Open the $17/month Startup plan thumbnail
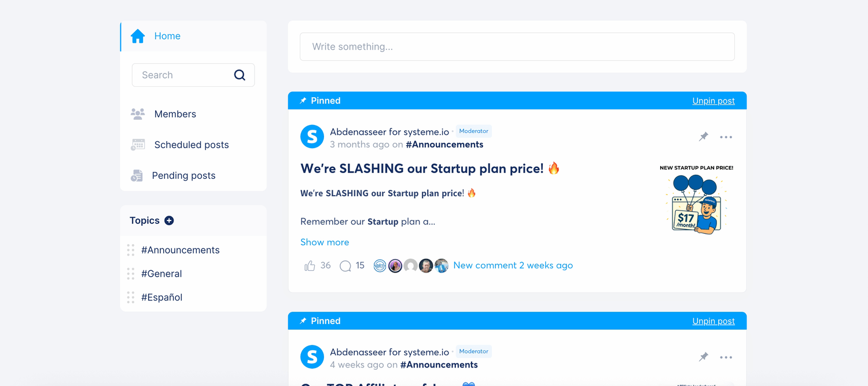The width and height of the screenshot is (868, 386). click(x=696, y=200)
